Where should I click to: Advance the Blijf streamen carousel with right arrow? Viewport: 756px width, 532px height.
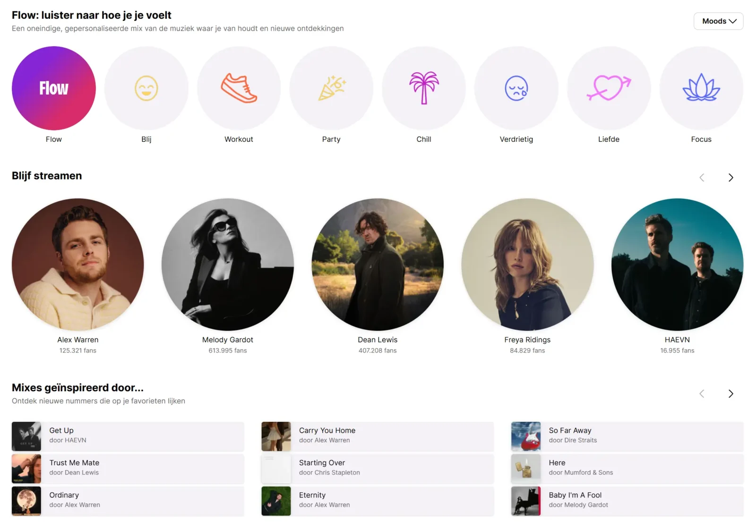pos(730,178)
